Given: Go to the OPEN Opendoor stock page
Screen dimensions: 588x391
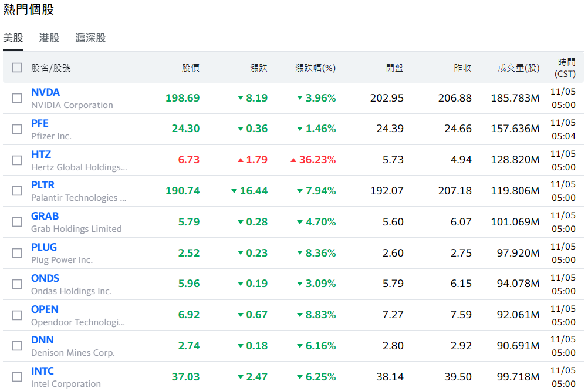Looking at the screenshot, I should [45, 309].
